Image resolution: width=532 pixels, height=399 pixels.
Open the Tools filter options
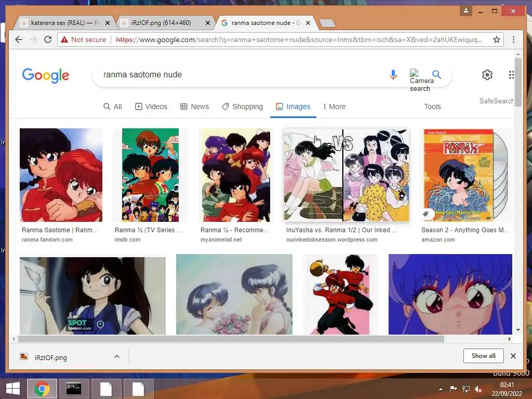pos(432,107)
